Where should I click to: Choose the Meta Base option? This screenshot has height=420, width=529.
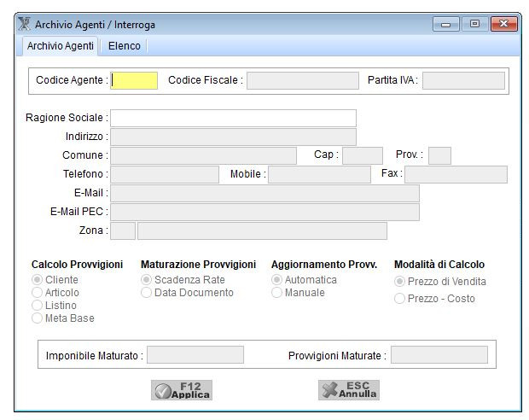[38, 318]
